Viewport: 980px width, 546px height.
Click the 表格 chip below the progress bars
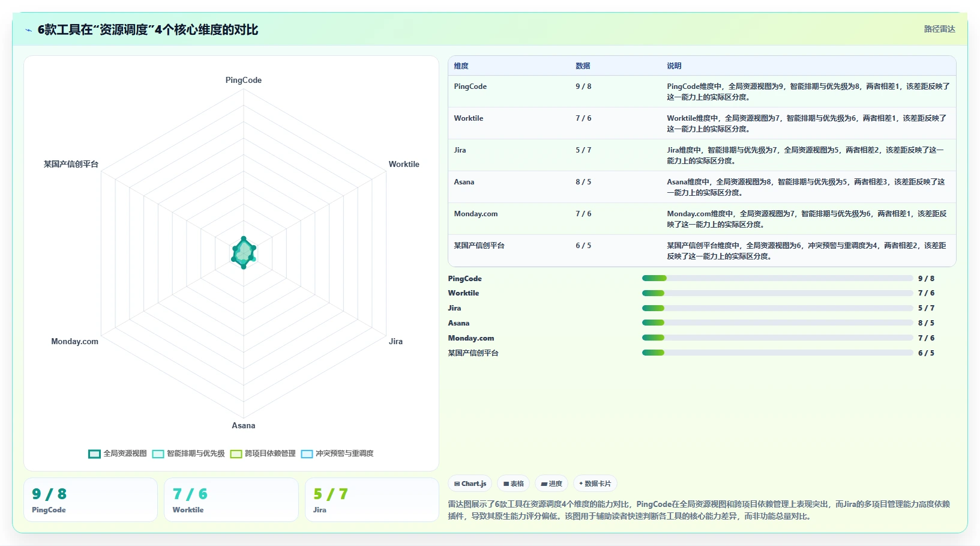click(513, 484)
